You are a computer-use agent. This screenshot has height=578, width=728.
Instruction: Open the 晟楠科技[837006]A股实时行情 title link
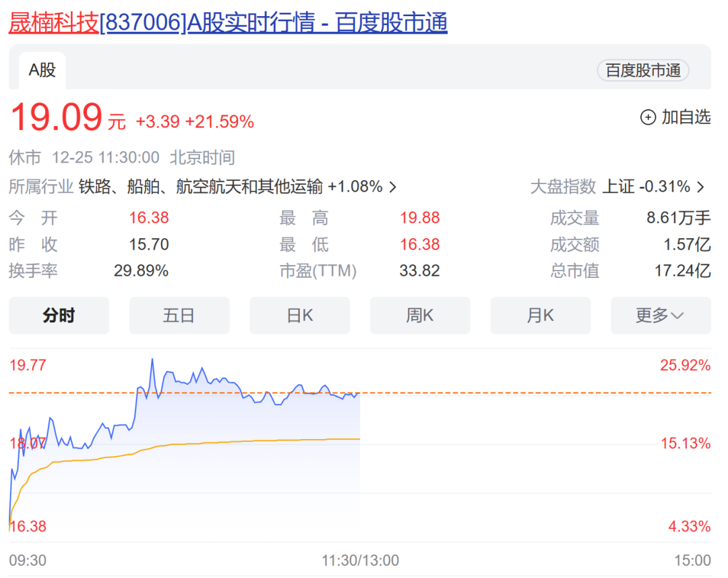click(x=228, y=22)
